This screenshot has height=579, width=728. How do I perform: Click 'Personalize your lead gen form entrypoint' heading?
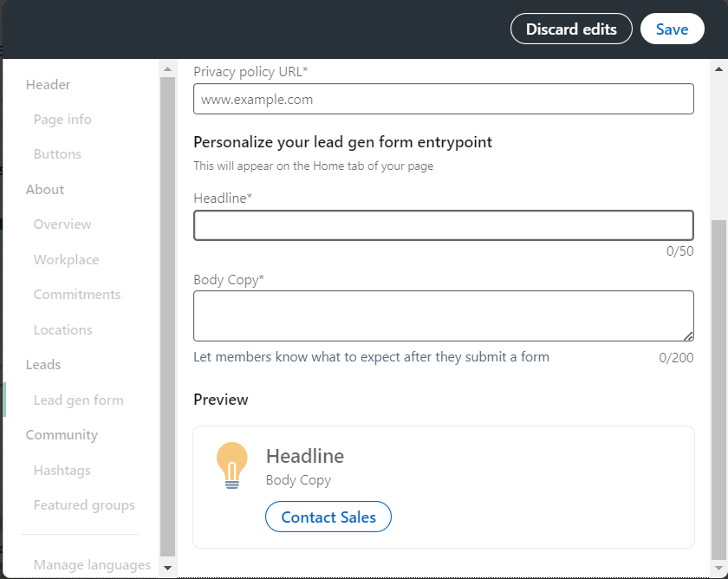342,142
